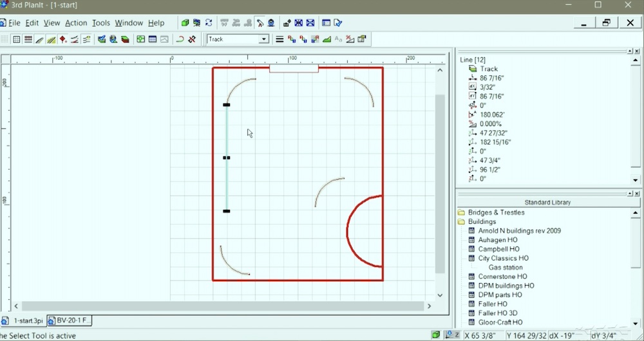Toggle the grid display icon in second toolbar
Image resolution: width=644 pixels, height=341 pixels.
[x=17, y=39]
